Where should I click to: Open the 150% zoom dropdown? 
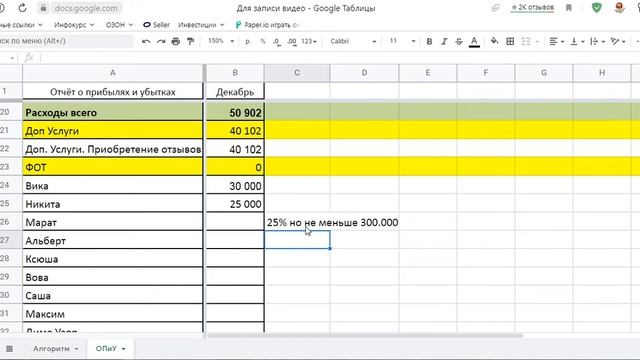click(x=221, y=41)
